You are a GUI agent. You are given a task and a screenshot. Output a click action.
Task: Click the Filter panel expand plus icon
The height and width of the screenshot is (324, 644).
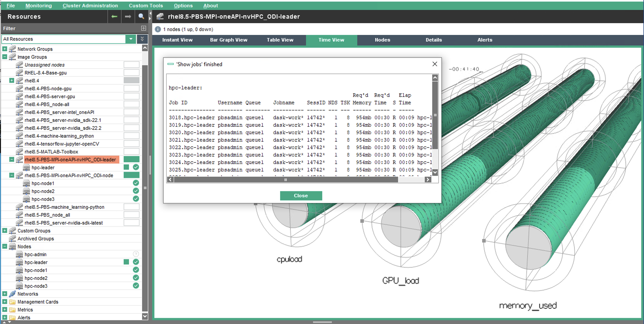143,28
